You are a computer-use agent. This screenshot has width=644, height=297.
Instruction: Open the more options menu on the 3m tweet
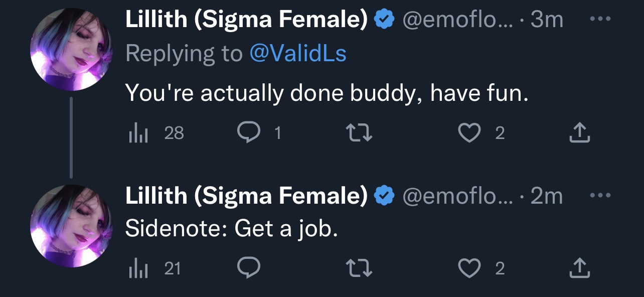(x=601, y=20)
